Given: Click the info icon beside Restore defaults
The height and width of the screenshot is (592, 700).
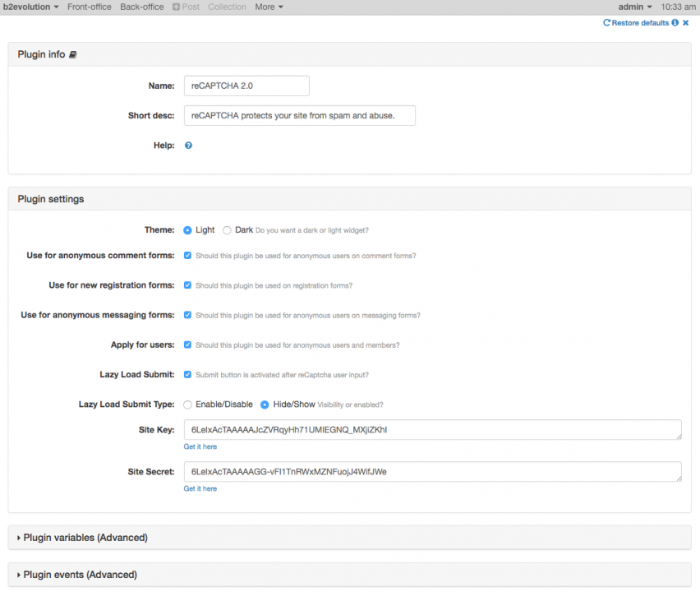Looking at the screenshot, I should 675,23.
